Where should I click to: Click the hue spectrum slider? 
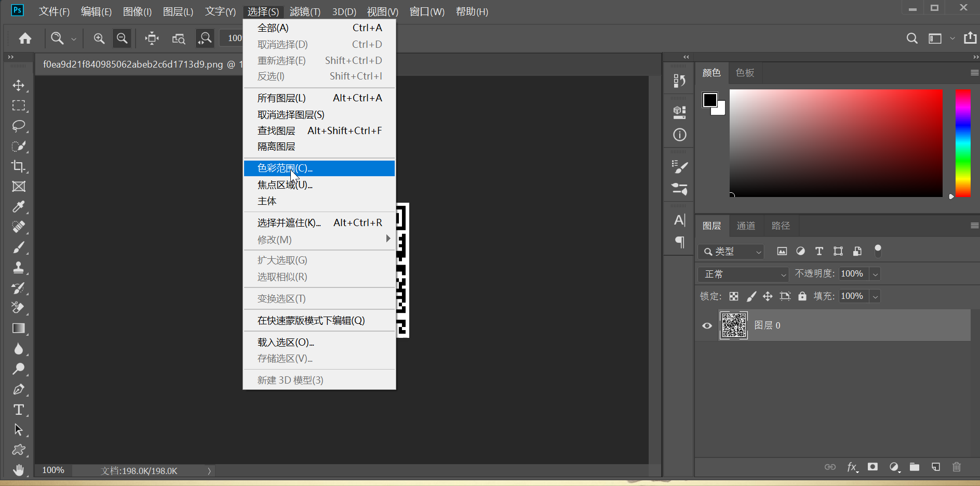coord(963,143)
